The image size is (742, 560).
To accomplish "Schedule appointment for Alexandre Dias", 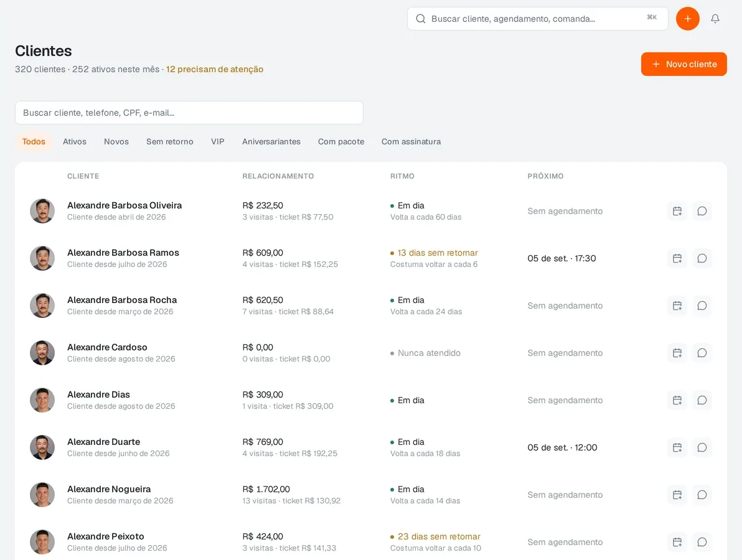I will (x=677, y=400).
